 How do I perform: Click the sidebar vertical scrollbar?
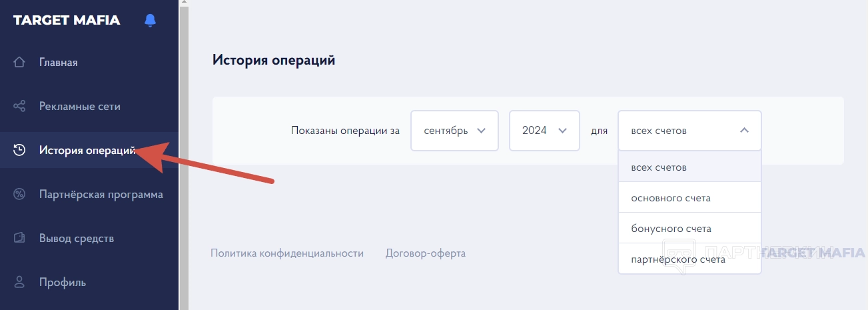pos(184,155)
